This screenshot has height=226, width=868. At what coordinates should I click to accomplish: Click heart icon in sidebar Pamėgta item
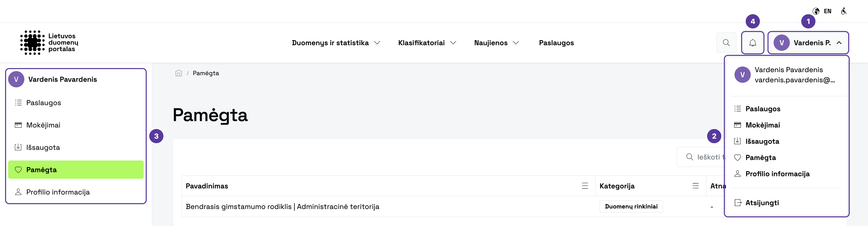pos(18,170)
